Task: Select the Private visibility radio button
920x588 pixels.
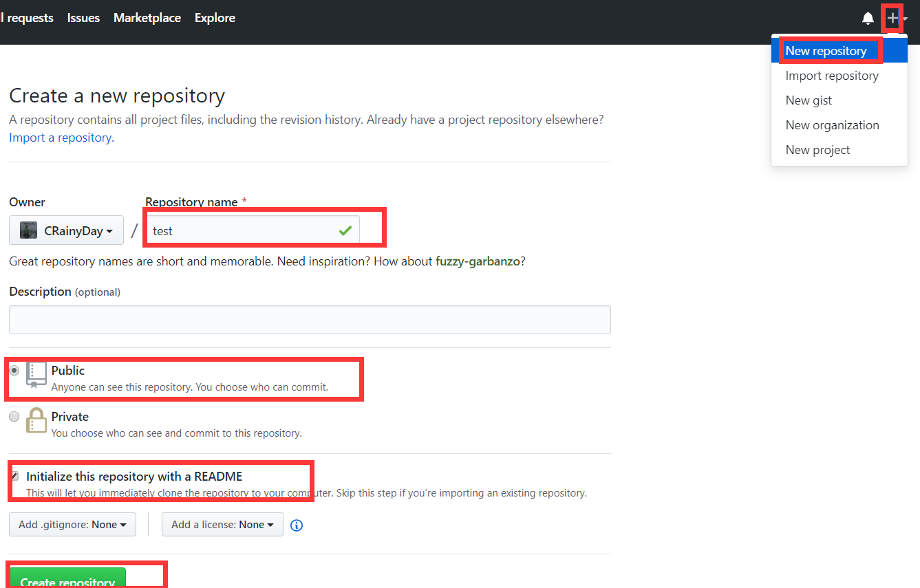Action: 14,416
